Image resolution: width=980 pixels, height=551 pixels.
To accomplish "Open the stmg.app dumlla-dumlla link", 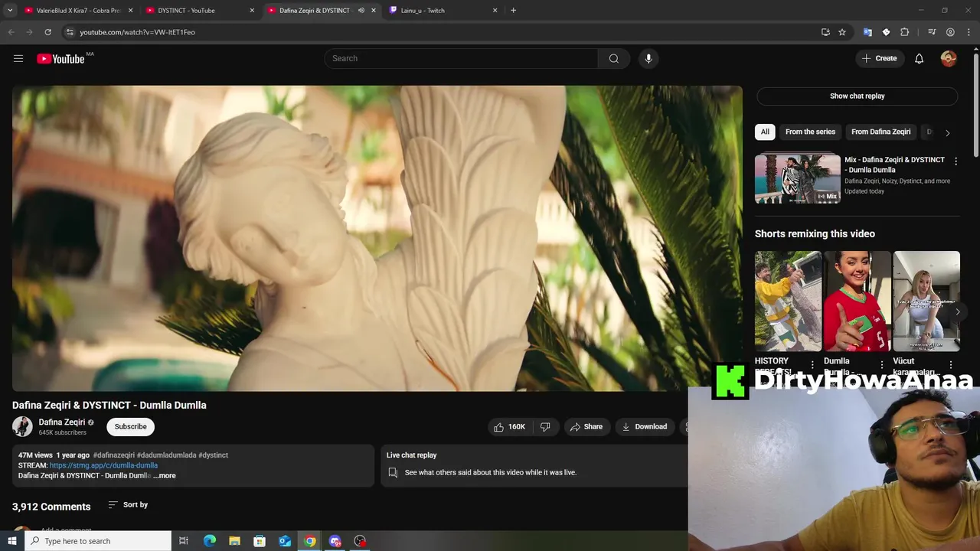I will [x=103, y=465].
